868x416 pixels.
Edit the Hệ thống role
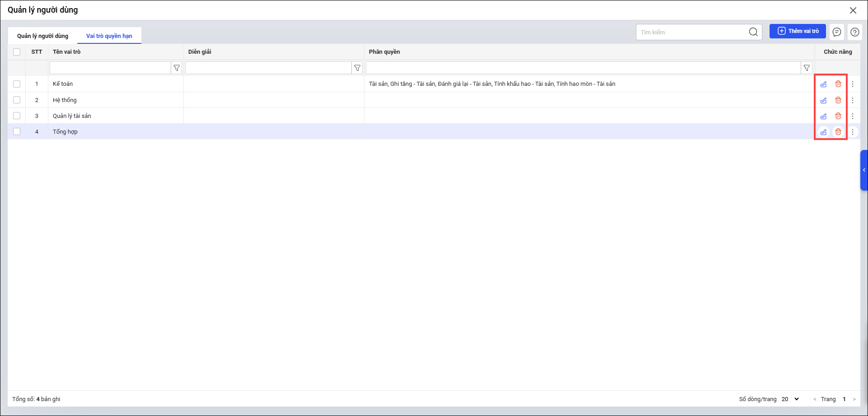click(x=823, y=100)
